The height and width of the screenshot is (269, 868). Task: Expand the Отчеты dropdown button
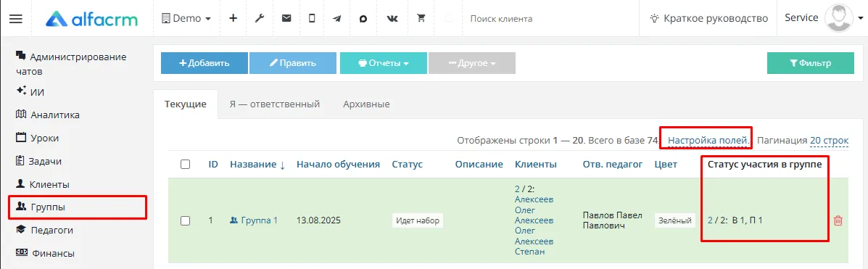(384, 63)
